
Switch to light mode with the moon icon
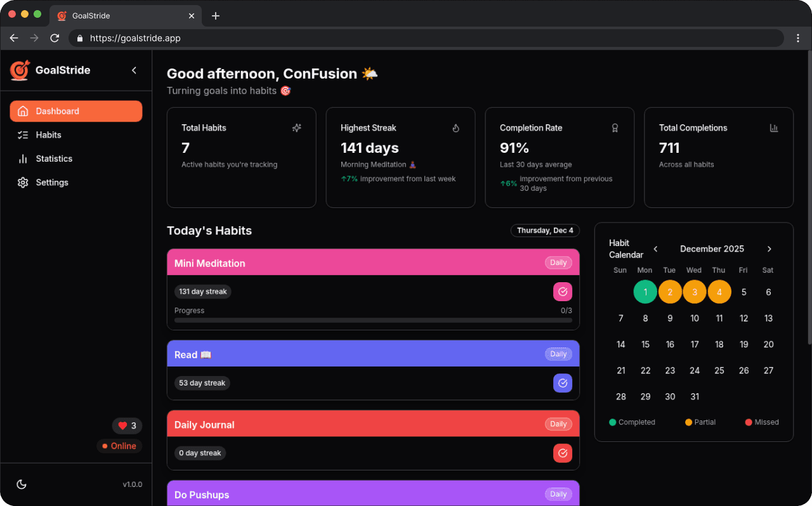coord(22,484)
